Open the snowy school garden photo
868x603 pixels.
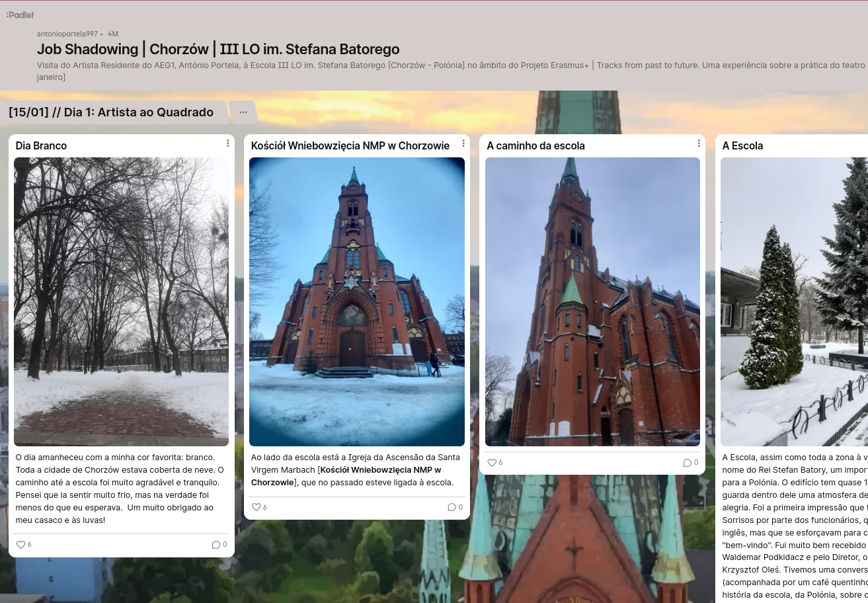pyautogui.click(x=793, y=301)
